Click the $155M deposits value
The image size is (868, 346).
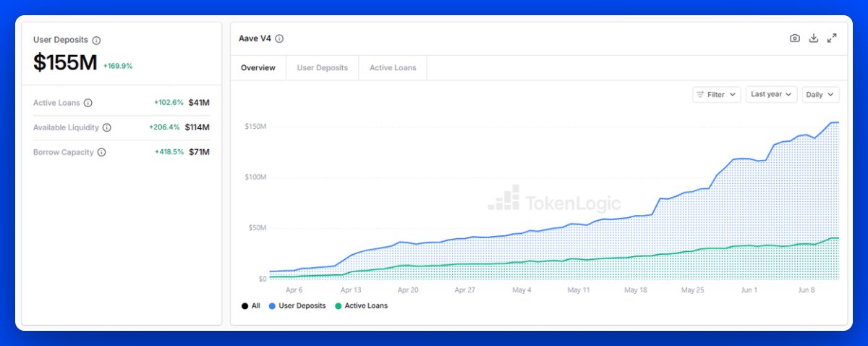tap(65, 63)
